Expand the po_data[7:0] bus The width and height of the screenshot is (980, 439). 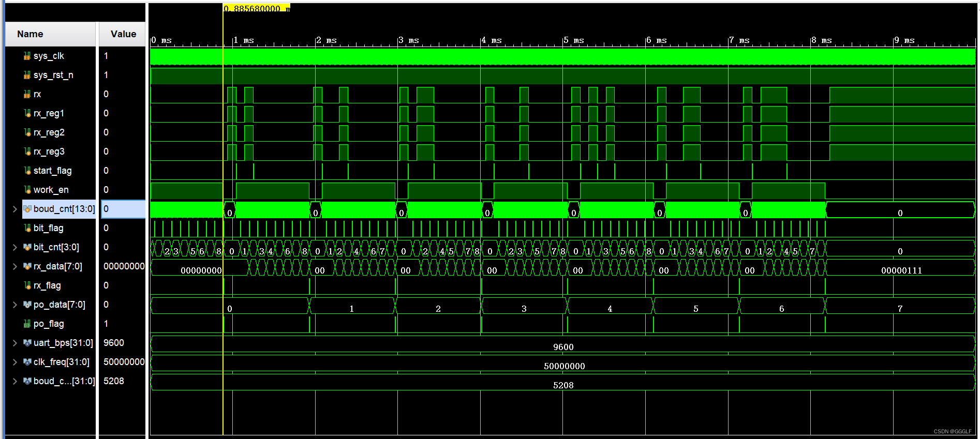coord(14,305)
